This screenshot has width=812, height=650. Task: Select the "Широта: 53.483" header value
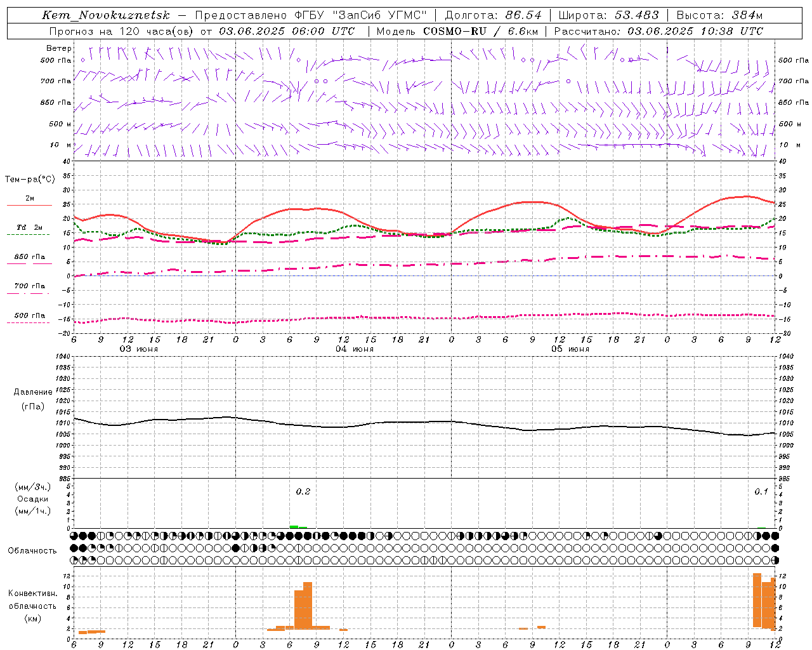pos(608,15)
